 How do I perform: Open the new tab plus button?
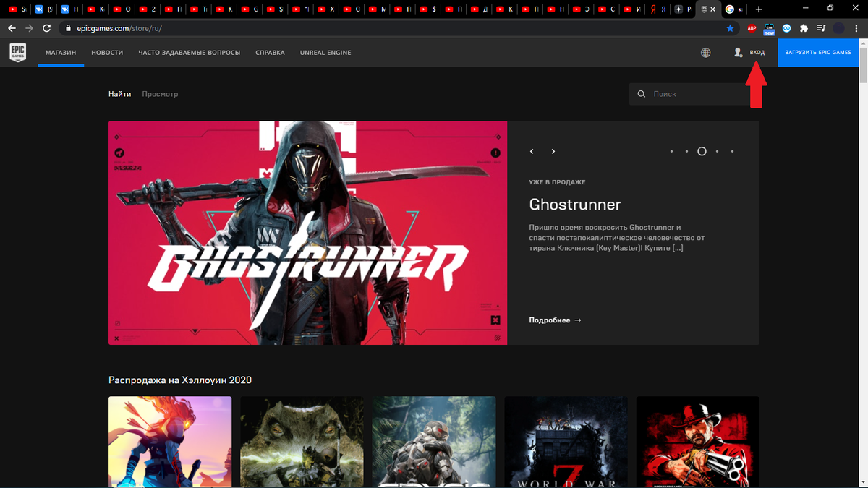[758, 9]
